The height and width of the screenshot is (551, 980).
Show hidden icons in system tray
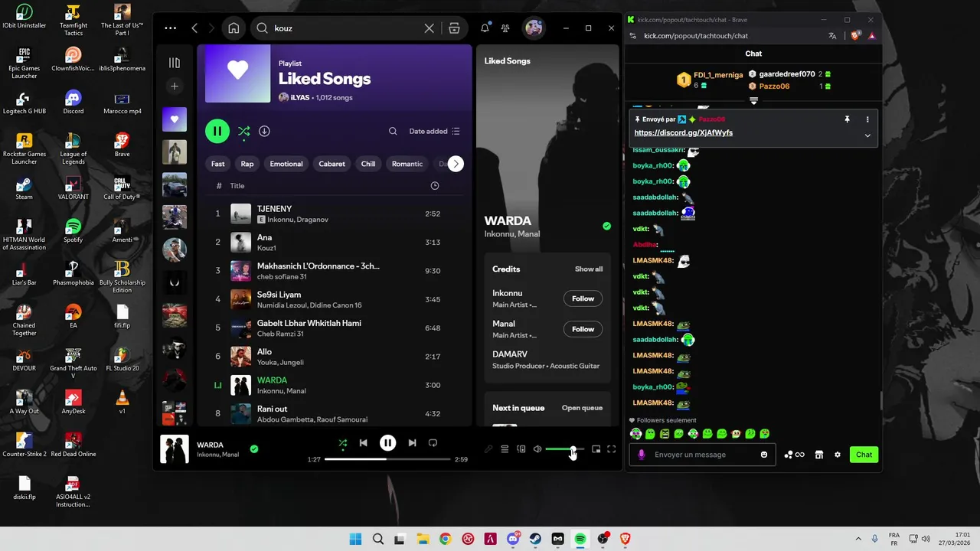point(858,539)
